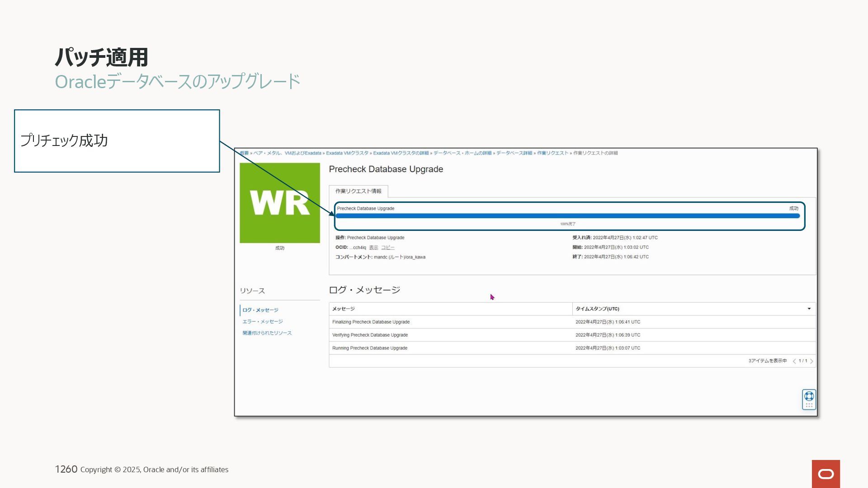The height and width of the screenshot is (488, 868).
Task: Select the Finalizing Precheck Database Upgrade row
Action: tap(371, 322)
